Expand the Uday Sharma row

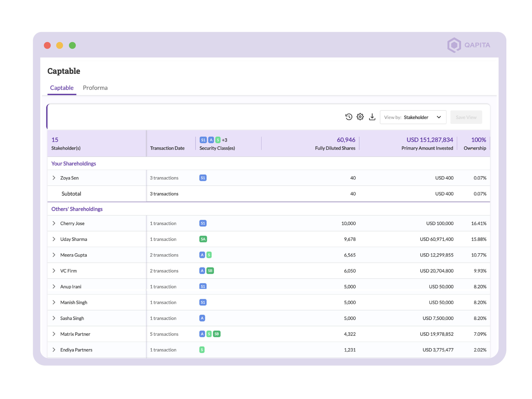point(54,239)
